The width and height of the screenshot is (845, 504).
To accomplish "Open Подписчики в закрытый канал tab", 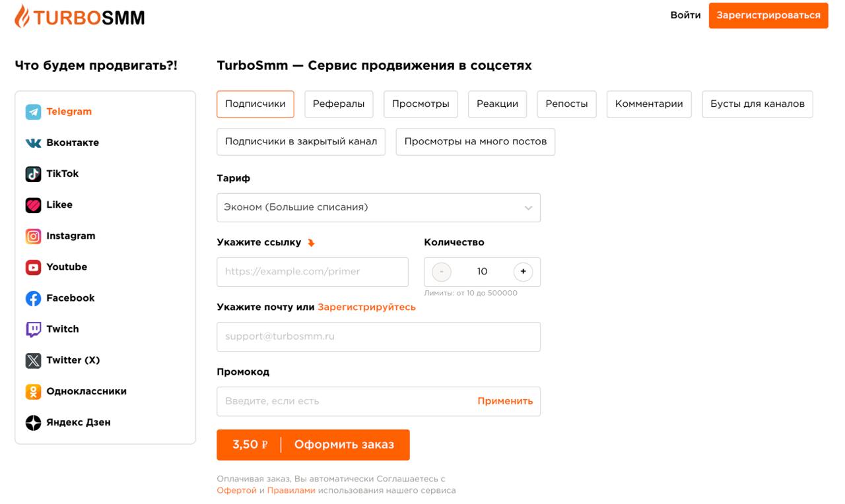I will tap(301, 142).
